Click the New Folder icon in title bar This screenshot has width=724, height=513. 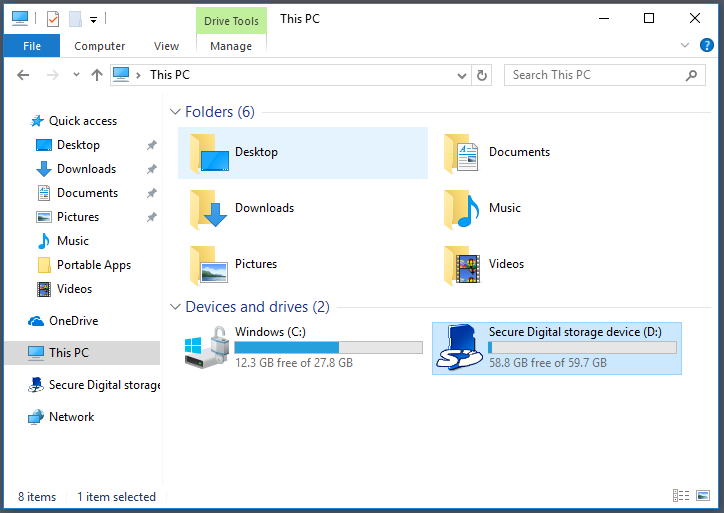pyautogui.click(x=75, y=18)
